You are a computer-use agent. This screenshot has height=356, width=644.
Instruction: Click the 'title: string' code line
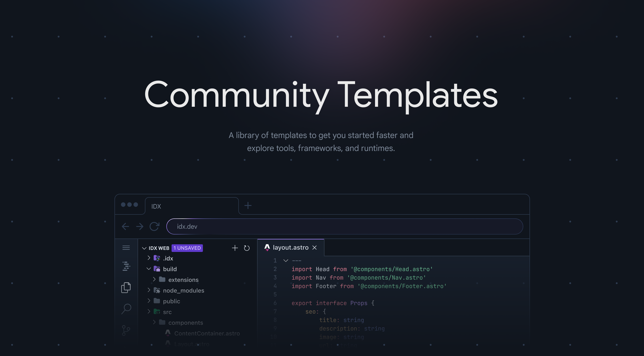click(x=341, y=320)
